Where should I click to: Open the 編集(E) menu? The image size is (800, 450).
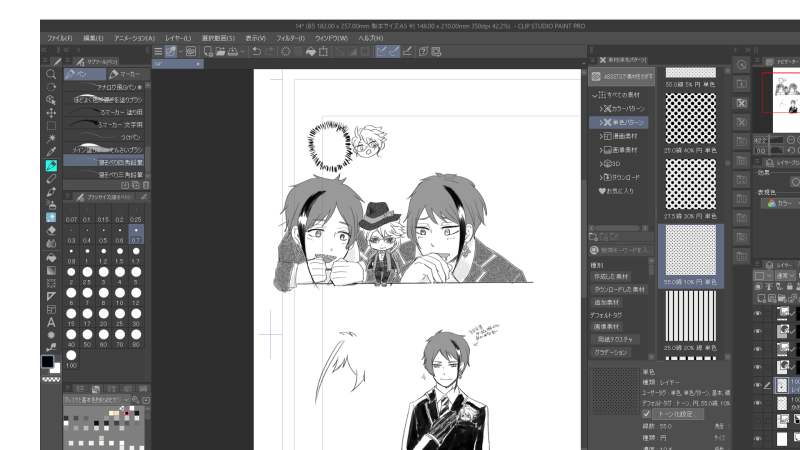[93, 38]
